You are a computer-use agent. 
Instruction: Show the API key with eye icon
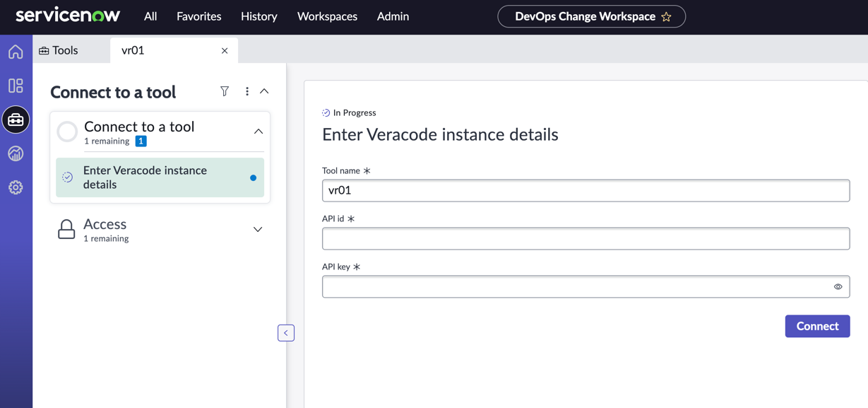click(838, 287)
